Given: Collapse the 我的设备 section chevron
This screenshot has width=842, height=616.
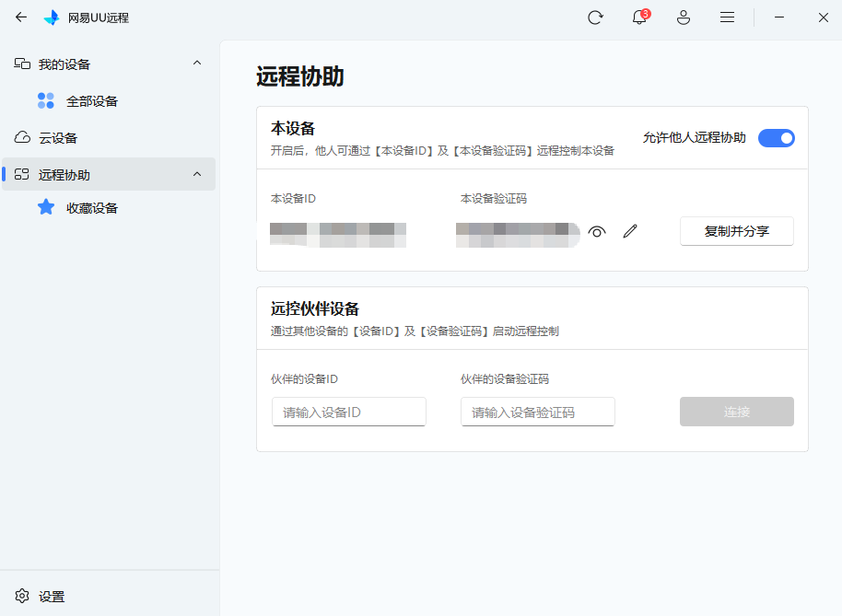Looking at the screenshot, I should [x=197, y=64].
